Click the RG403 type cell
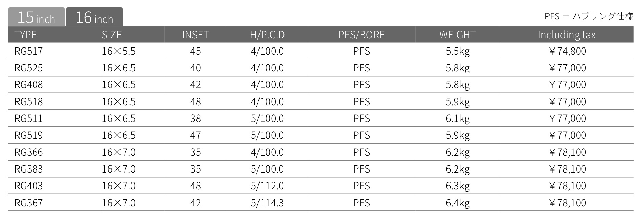644x218 pixels. [28, 186]
